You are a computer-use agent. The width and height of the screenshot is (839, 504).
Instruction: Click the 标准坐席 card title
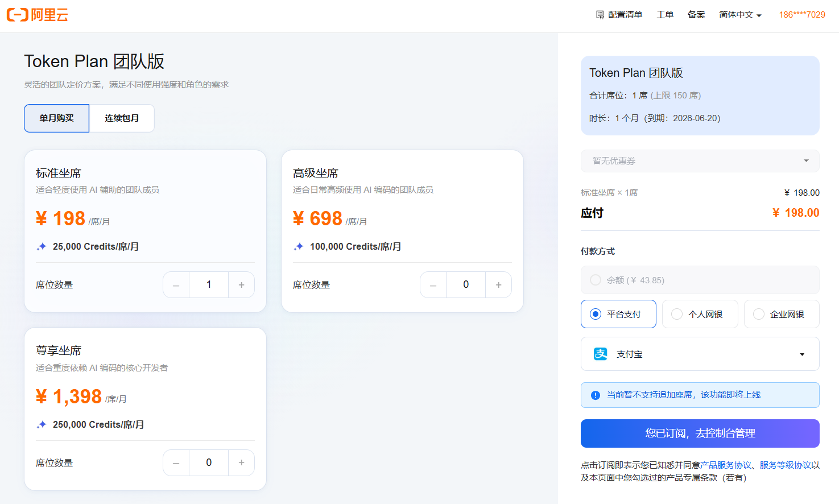coord(59,173)
